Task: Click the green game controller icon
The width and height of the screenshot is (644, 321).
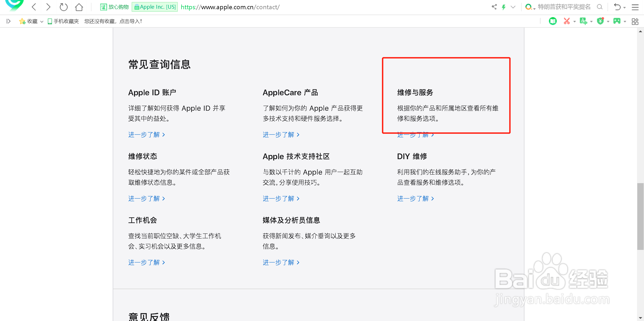Action: pos(617,21)
